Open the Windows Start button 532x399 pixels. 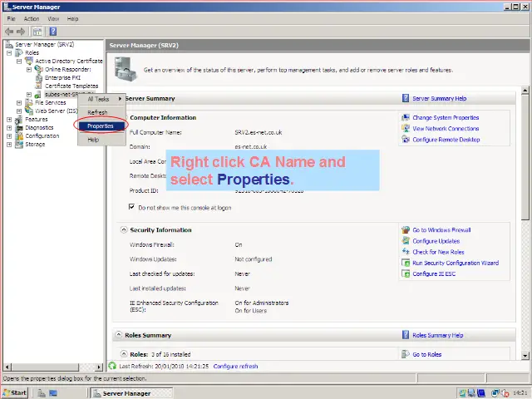point(15,393)
